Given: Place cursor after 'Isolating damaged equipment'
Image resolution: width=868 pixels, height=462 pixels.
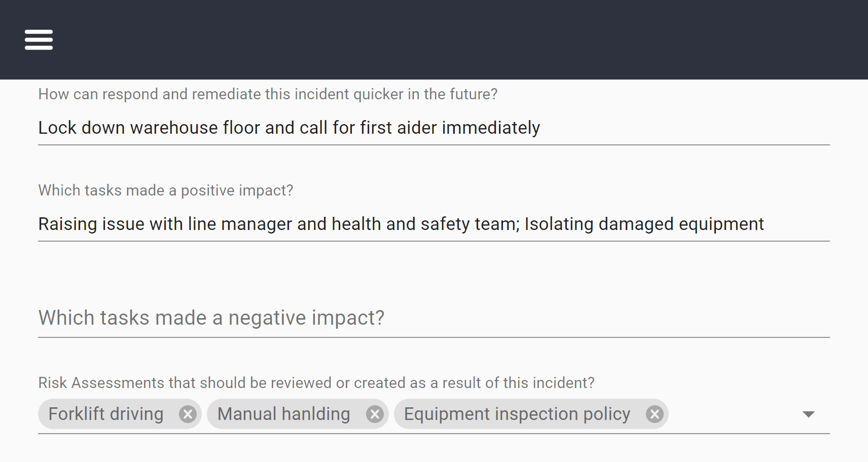Looking at the screenshot, I should click(765, 224).
